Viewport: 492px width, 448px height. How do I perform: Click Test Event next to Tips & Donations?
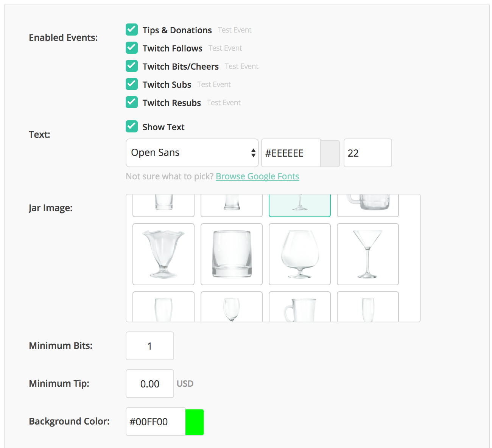(x=235, y=30)
